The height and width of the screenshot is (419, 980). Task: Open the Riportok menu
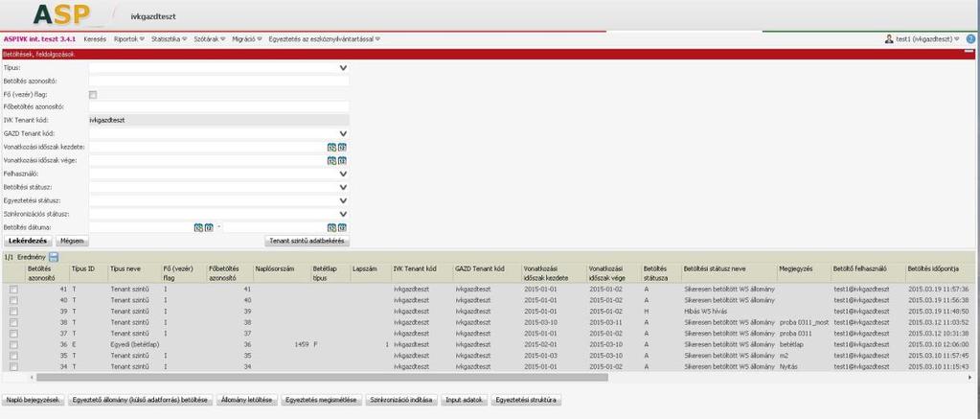tap(128, 38)
